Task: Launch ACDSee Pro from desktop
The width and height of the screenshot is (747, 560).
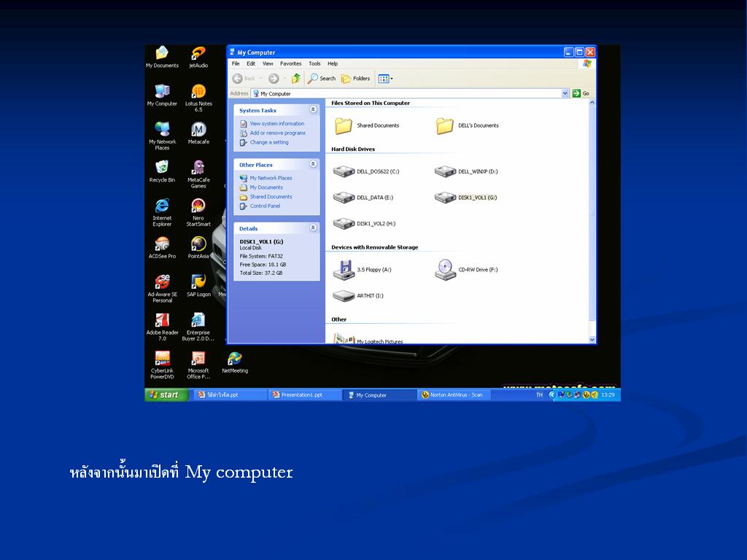Action: click(162, 248)
